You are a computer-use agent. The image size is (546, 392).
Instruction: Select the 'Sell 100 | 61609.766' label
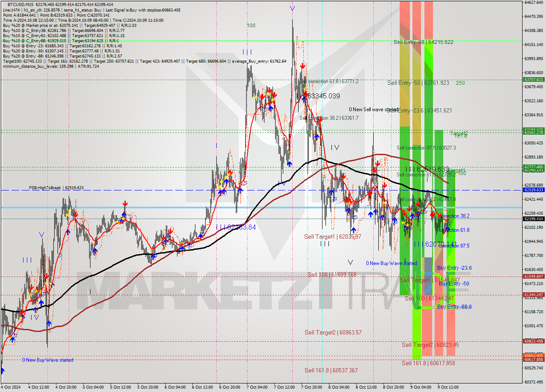[x=332, y=275]
